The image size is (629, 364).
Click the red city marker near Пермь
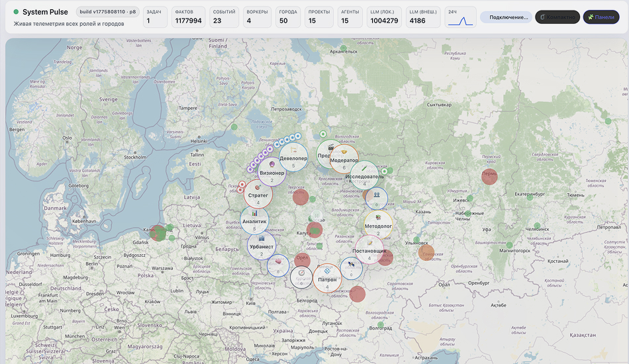click(x=489, y=177)
